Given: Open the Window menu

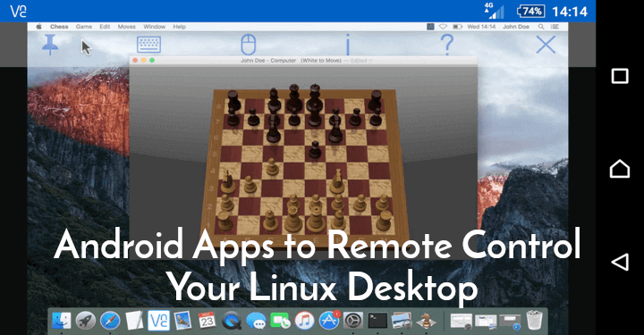Looking at the screenshot, I should click(x=155, y=27).
